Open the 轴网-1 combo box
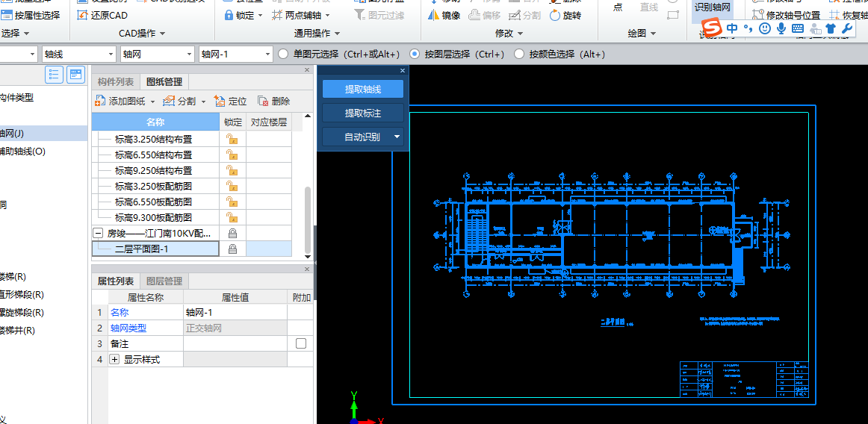The image size is (868, 424). 236,54
